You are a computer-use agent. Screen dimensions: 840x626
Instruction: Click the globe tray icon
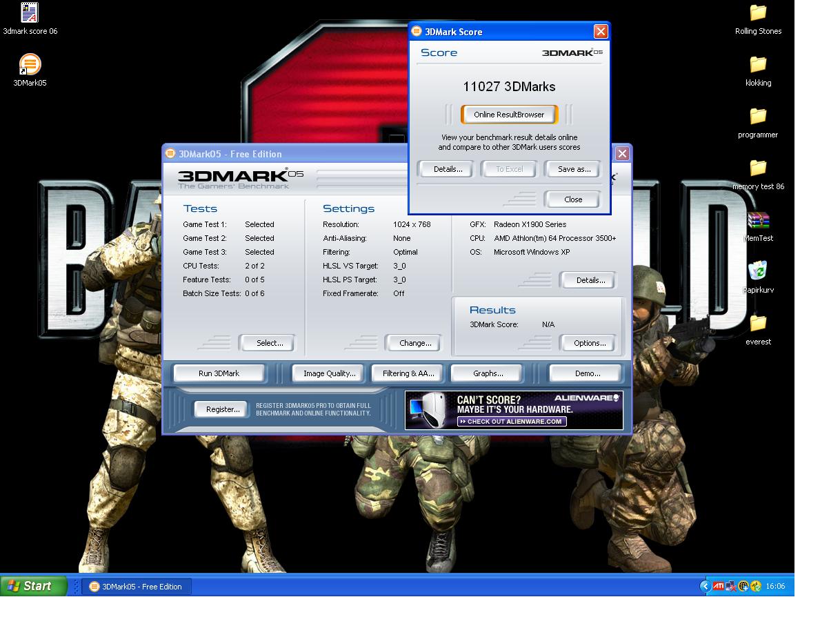(x=743, y=586)
